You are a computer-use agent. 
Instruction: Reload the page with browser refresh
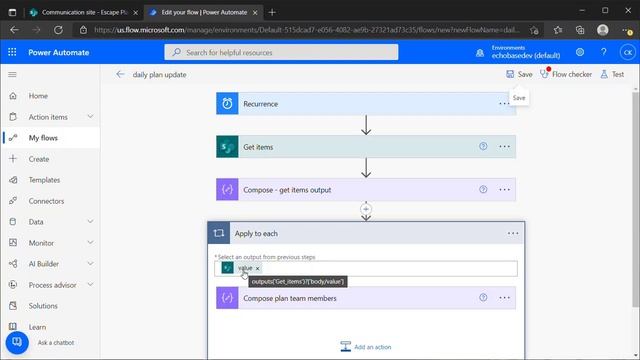[58, 30]
